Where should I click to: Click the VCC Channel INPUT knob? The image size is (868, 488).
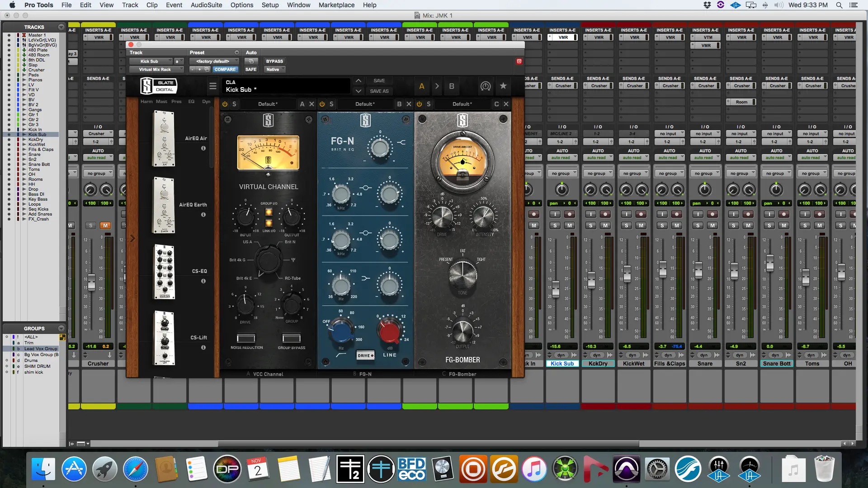tap(245, 217)
